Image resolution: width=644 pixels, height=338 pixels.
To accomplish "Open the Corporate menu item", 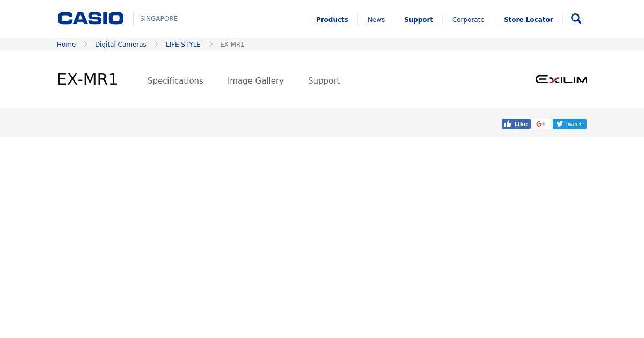I will (x=469, y=19).
